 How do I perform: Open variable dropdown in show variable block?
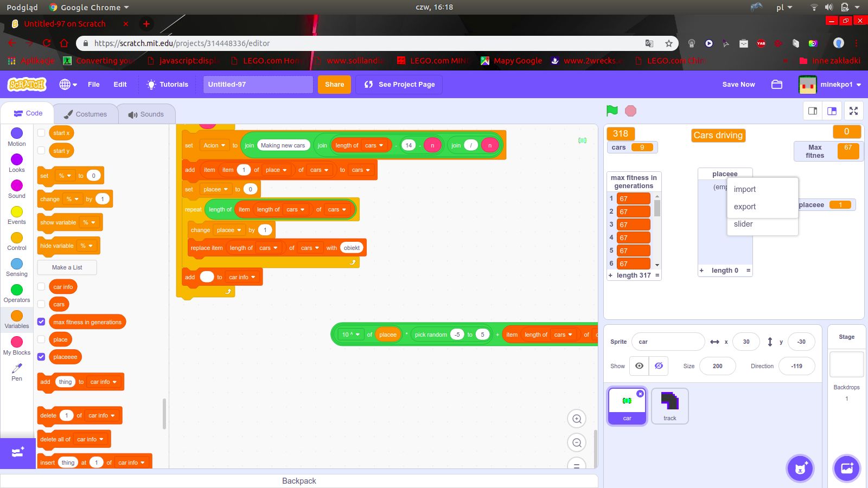(88, 222)
